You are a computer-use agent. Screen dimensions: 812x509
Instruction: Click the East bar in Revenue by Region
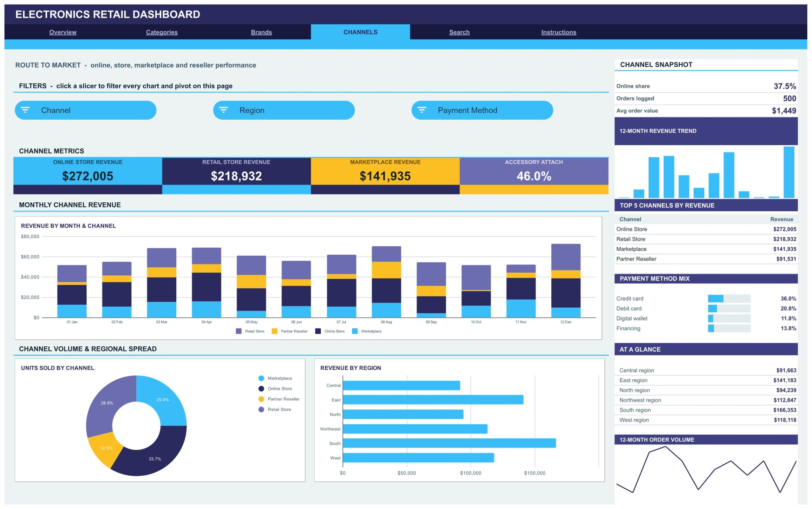click(433, 400)
